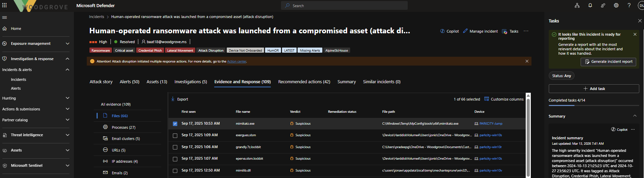Open the Recommended actions (42) tab

304,82
